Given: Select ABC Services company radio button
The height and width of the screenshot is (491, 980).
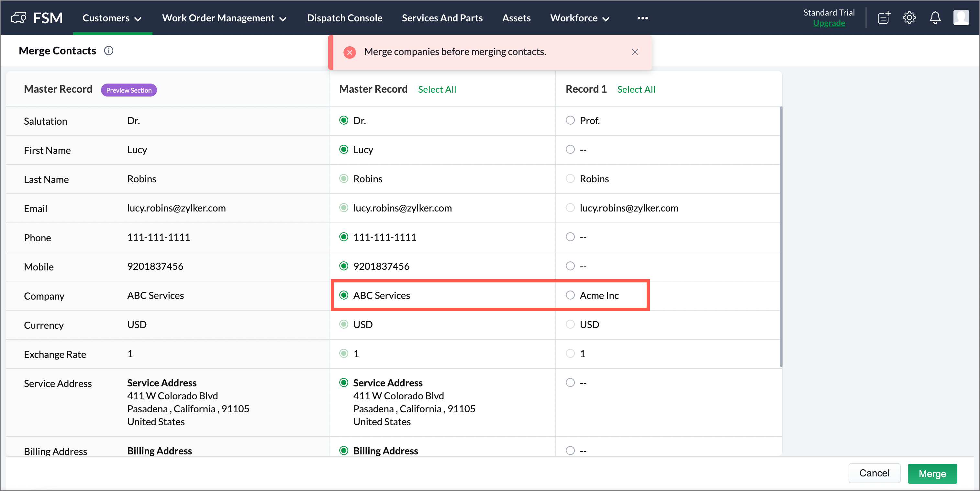Looking at the screenshot, I should coord(343,295).
